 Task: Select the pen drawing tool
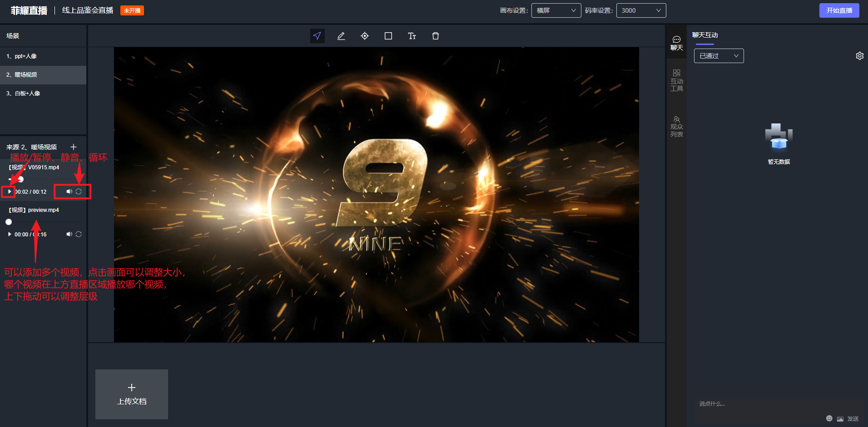(341, 36)
